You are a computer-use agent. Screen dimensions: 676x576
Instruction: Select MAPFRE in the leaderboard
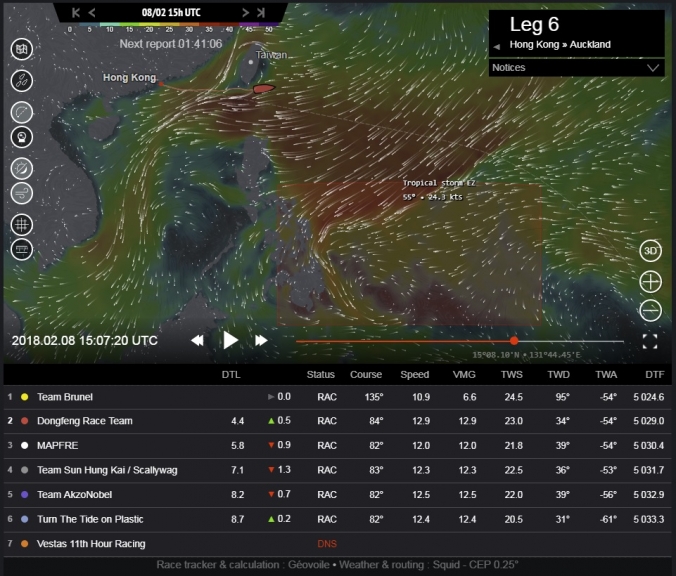[338, 445]
